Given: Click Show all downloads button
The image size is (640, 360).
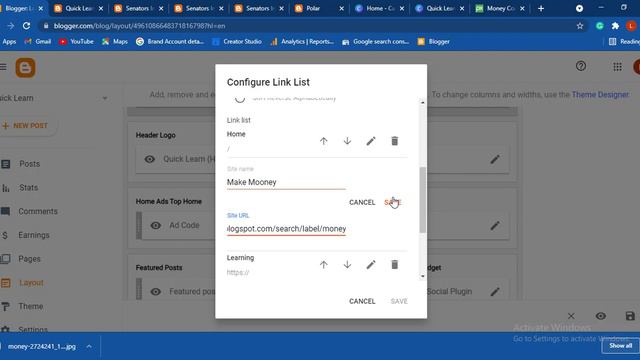Looking at the screenshot, I should pyautogui.click(x=620, y=346).
